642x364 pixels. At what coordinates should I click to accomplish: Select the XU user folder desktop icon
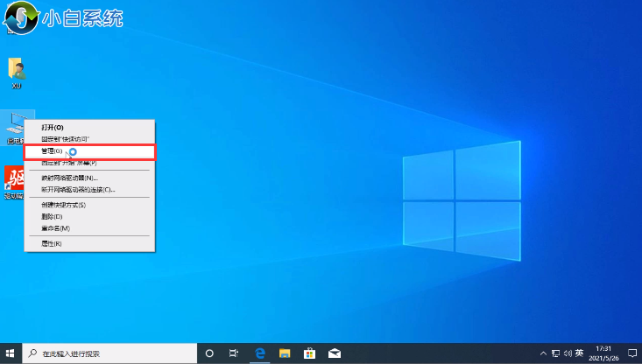tap(16, 73)
